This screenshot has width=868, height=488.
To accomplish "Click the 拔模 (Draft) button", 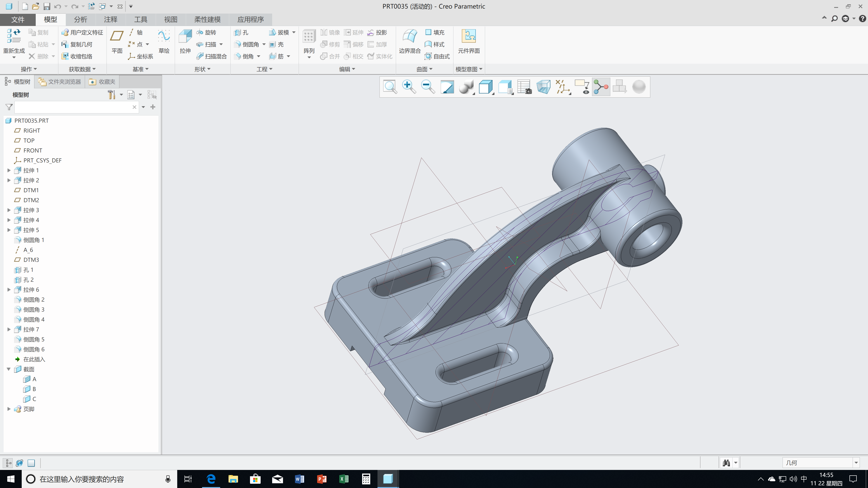I will click(279, 32).
